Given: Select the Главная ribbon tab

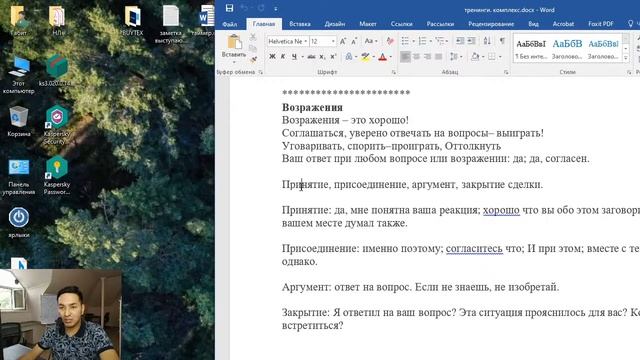Looking at the screenshot, I should (x=264, y=24).
